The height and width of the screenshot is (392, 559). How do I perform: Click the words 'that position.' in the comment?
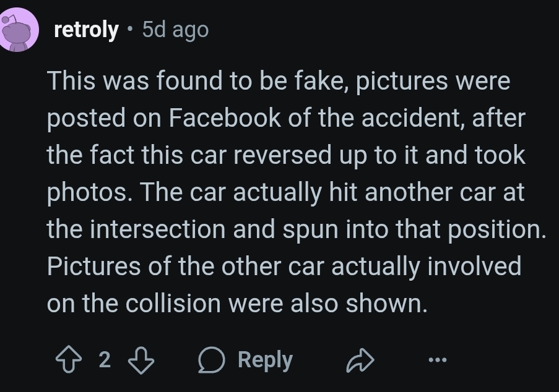[470, 229]
